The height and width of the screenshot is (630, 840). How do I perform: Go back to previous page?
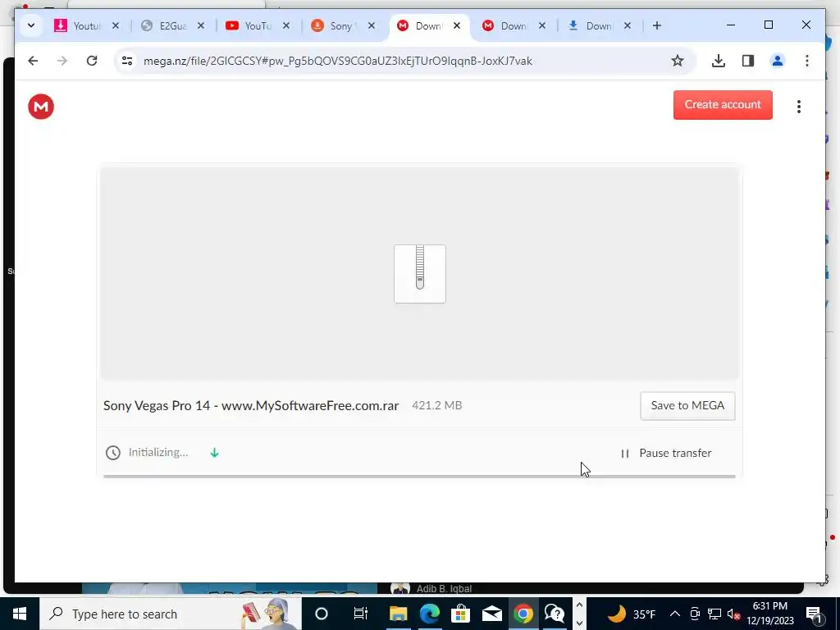point(33,61)
